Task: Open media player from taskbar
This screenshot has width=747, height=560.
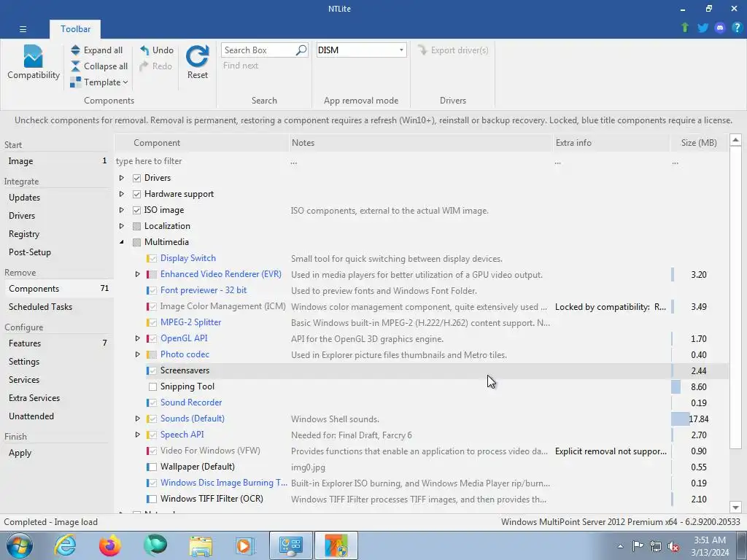Action: (245, 545)
